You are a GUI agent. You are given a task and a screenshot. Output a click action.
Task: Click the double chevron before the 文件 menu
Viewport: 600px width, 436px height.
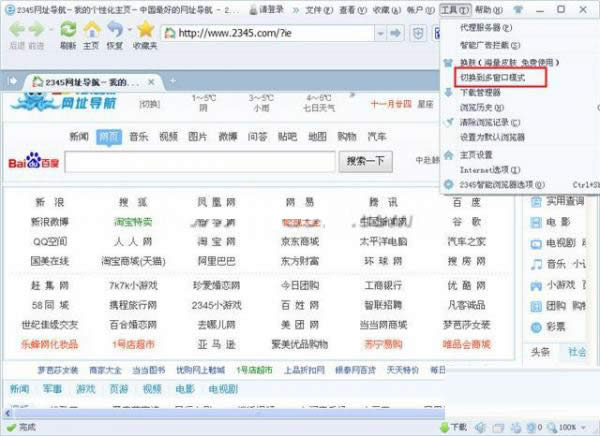pos(295,10)
